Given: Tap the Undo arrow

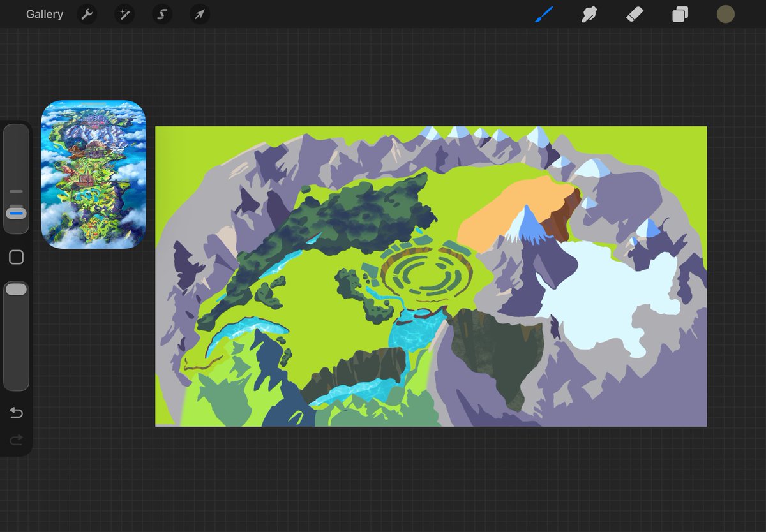Looking at the screenshot, I should pyautogui.click(x=16, y=413).
